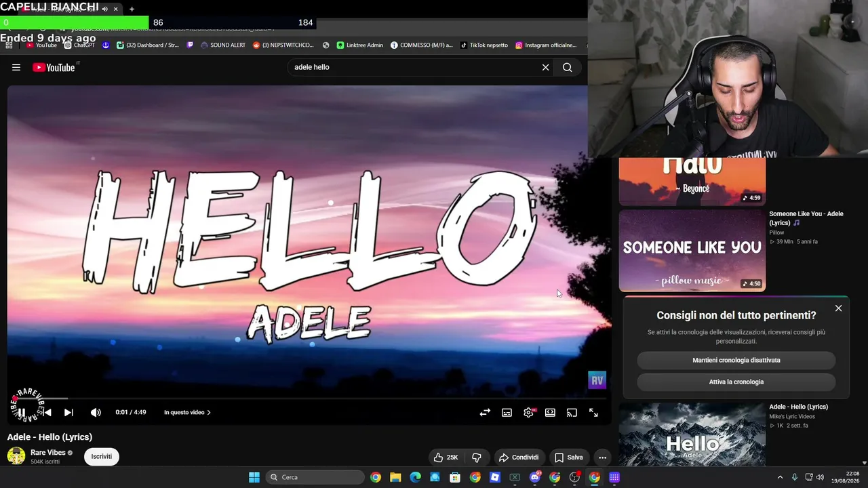Open more actions (three dots) below video
Viewport: 868px width, 488px height.
tap(602, 457)
